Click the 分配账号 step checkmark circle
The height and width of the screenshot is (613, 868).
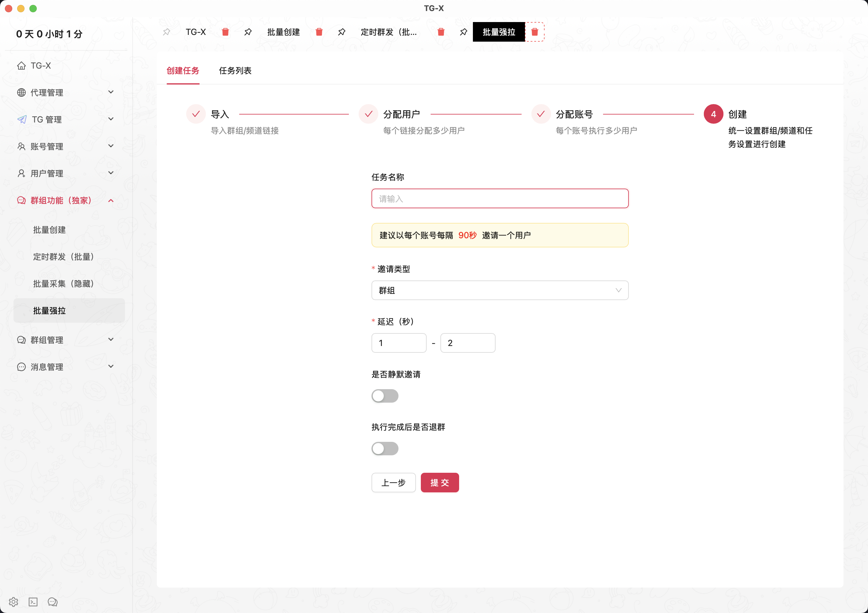coord(541,114)
